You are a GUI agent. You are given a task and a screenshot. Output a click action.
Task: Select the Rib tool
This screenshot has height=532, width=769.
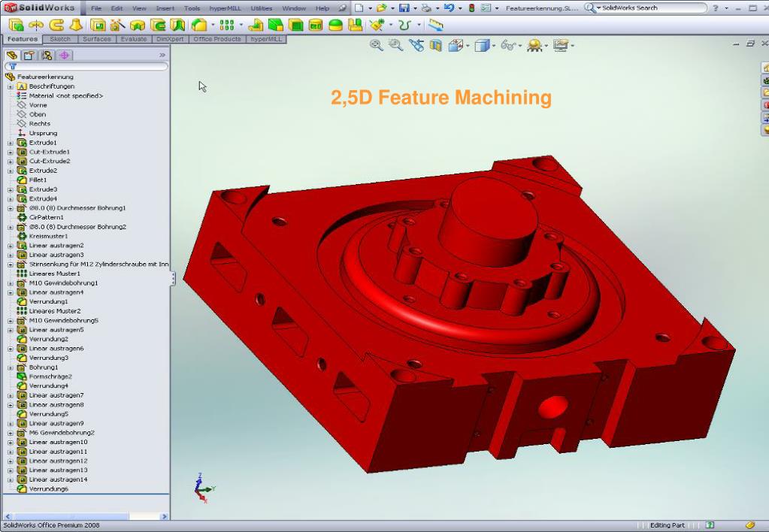[x=255, y=25]
